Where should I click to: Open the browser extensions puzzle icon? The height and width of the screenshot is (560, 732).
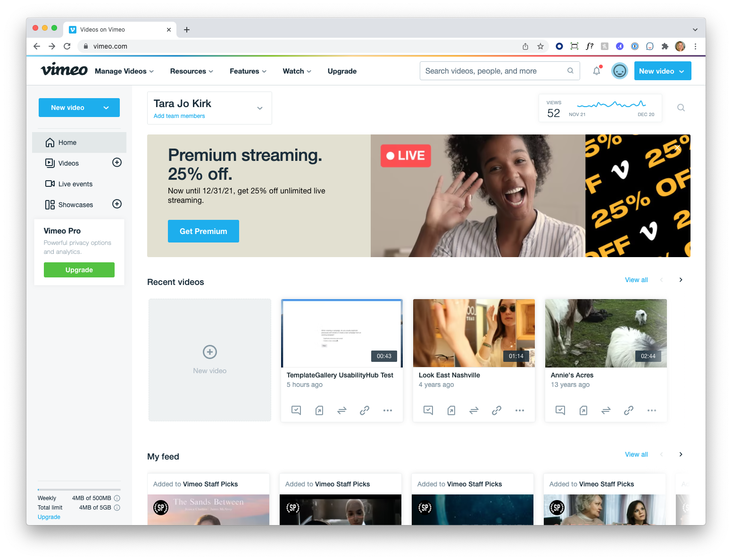(x=665, y=46)
